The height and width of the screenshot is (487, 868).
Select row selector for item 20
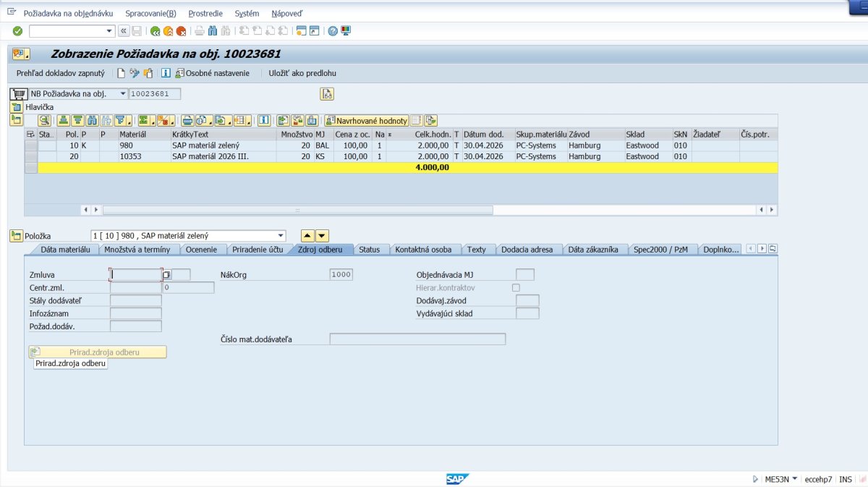[30, 156]
